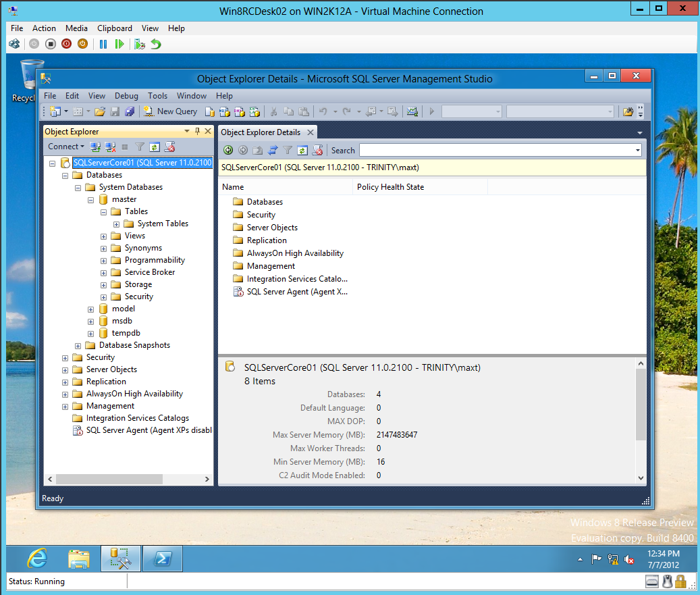Image resolution: width=700 pixels, height=595 pixels.
Task: Select the Object Explorer Details tab
Action: 261,132
